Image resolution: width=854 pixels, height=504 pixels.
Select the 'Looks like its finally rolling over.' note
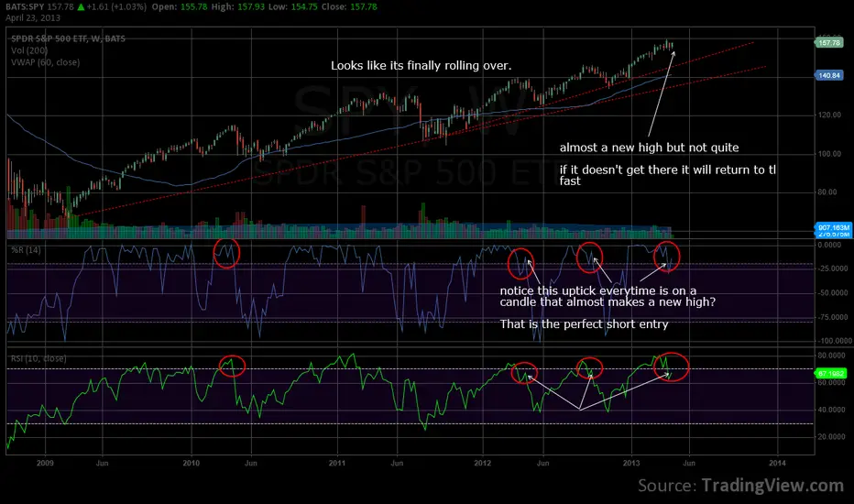click(421, 66)
